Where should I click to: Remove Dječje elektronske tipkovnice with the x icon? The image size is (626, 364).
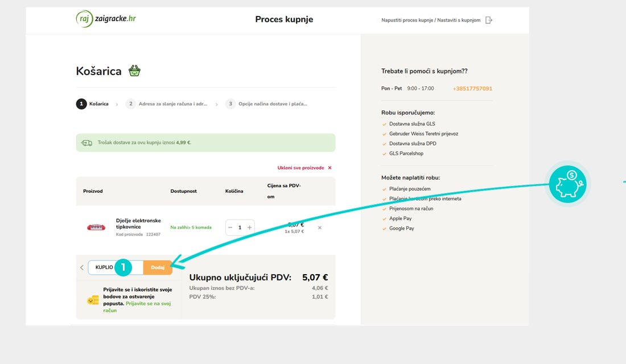pyautogui.click(x=319, y=227)
